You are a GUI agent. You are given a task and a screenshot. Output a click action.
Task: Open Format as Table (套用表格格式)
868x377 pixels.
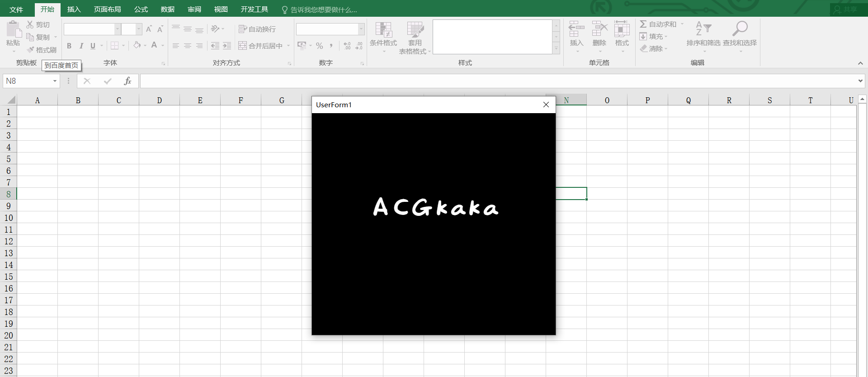click(415, 38)
